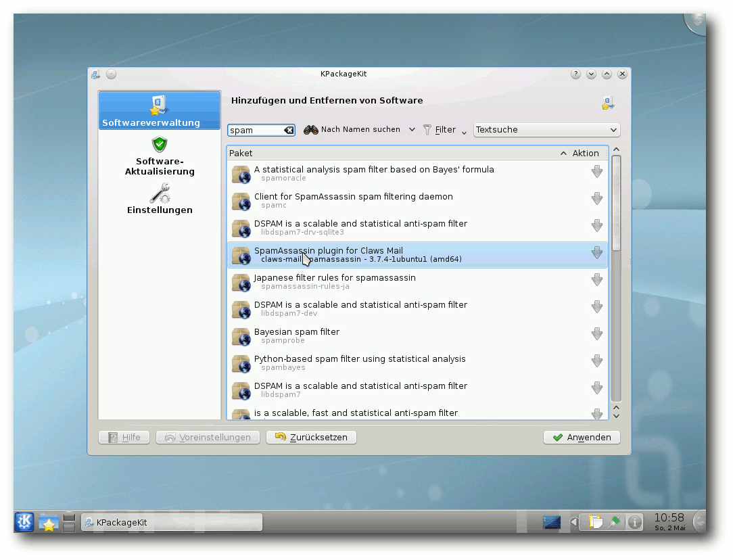The image size is (733, 560).
Task: Click the spamprobe package icon
Action: pyautogui.click(x=241, y=337)
